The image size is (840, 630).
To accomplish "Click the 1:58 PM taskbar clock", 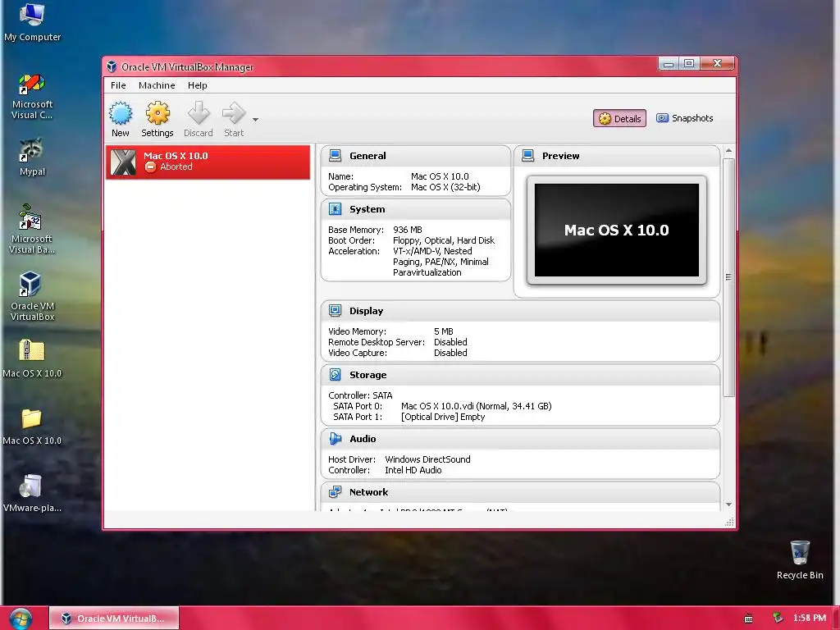I will point(810,619).
